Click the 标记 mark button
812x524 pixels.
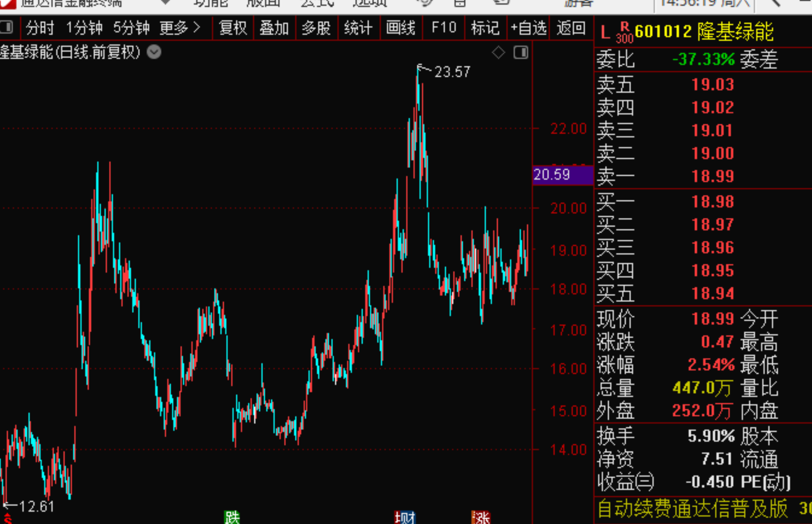[x=485, y=28]
